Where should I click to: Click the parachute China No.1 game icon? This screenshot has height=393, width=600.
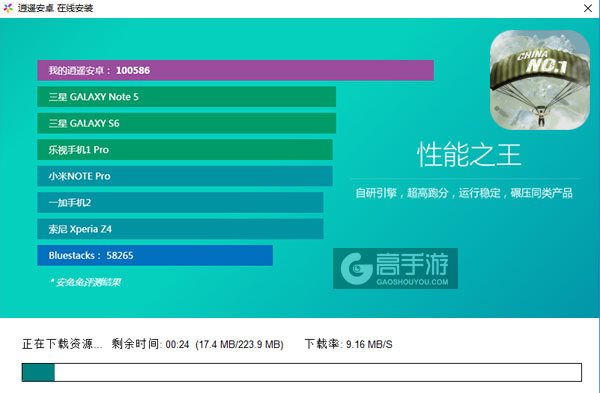click(x=540, y=80)
